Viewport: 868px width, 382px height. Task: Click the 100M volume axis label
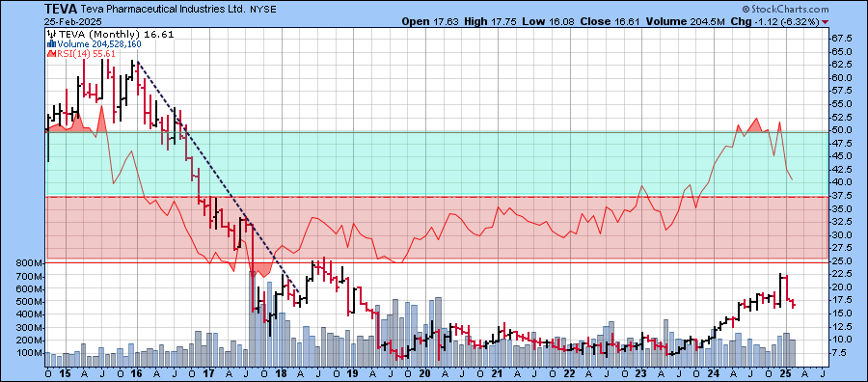pos(31,354)
